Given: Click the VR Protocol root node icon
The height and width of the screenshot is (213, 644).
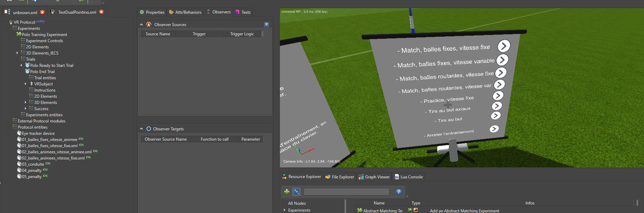Looking at the screenshot, I should pyautogui.click(x=11, y=22).
